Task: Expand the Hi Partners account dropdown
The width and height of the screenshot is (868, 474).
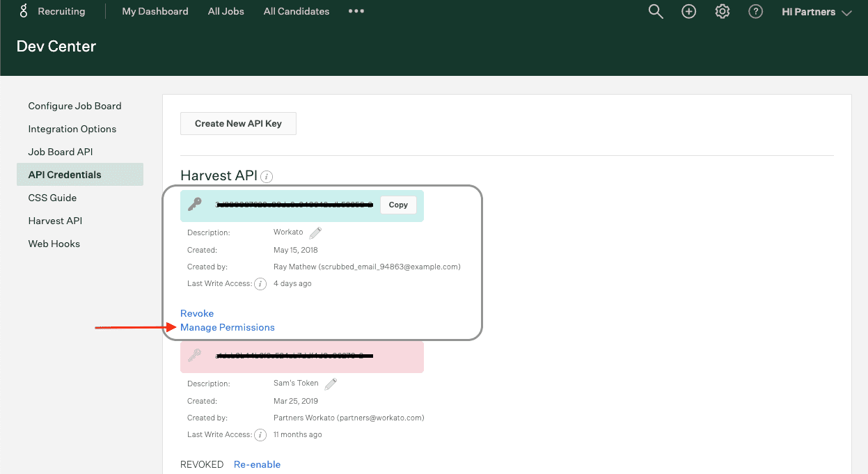Action: click(816, 11)
